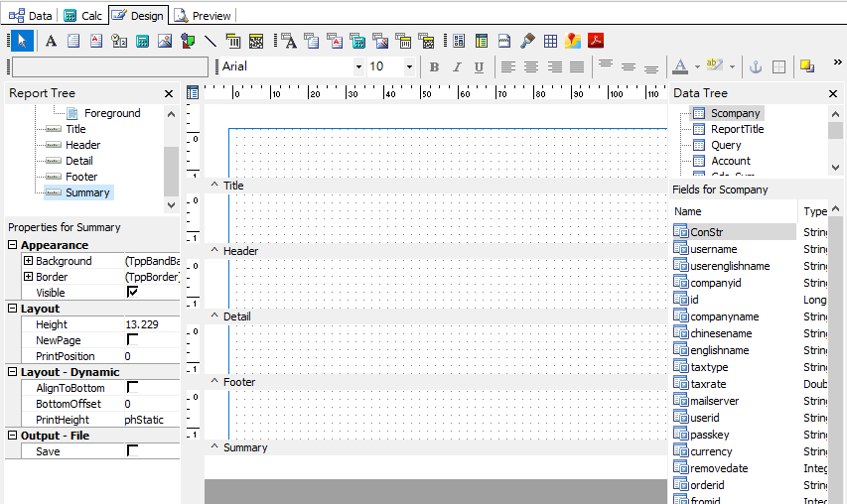Set text alignment to left

(x=507, y=66)
